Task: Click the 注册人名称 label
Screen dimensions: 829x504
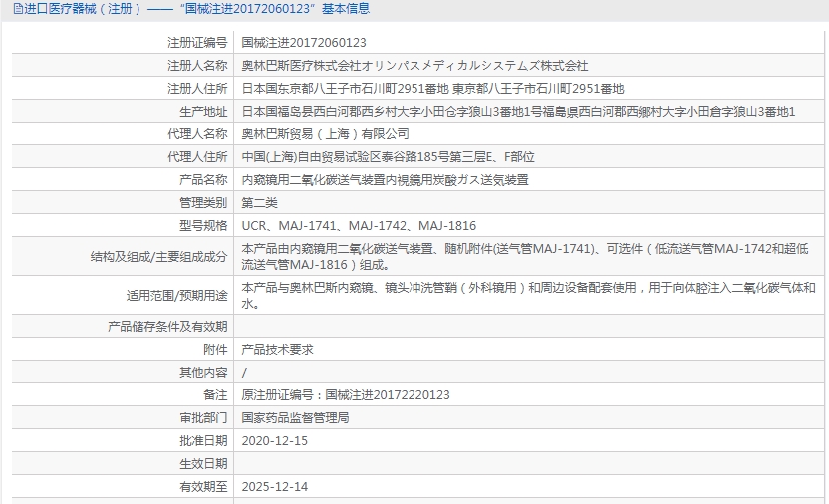Action: pos(197,66)
